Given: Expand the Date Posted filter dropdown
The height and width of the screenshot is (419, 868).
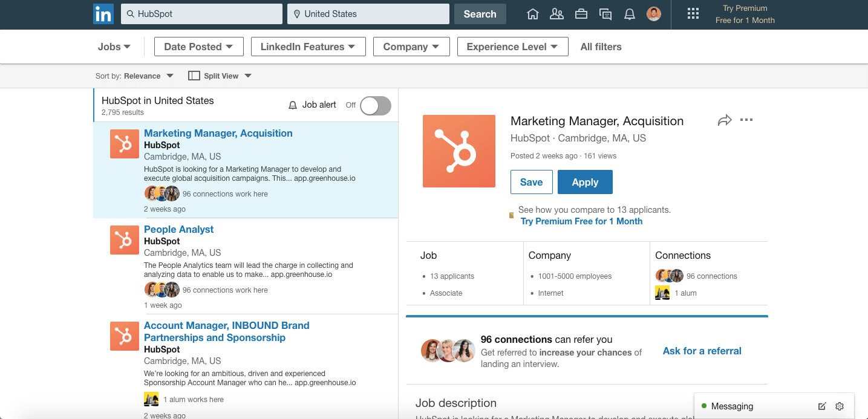Looking at the screenshot, I should [x=198, y=47].
